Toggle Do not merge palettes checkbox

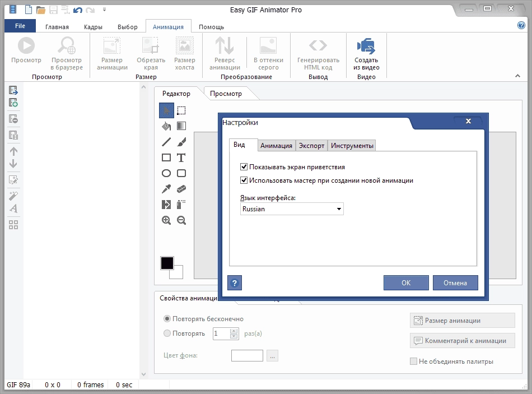coord(413,361)
